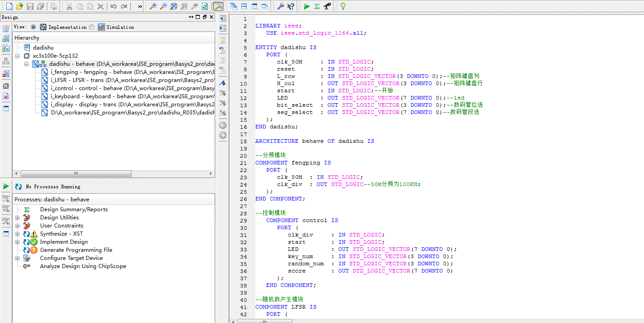Select the dadishu project item in Hierarchy
Screen dimensions: 644x323
pyautogui.click(x=43, y=47)
